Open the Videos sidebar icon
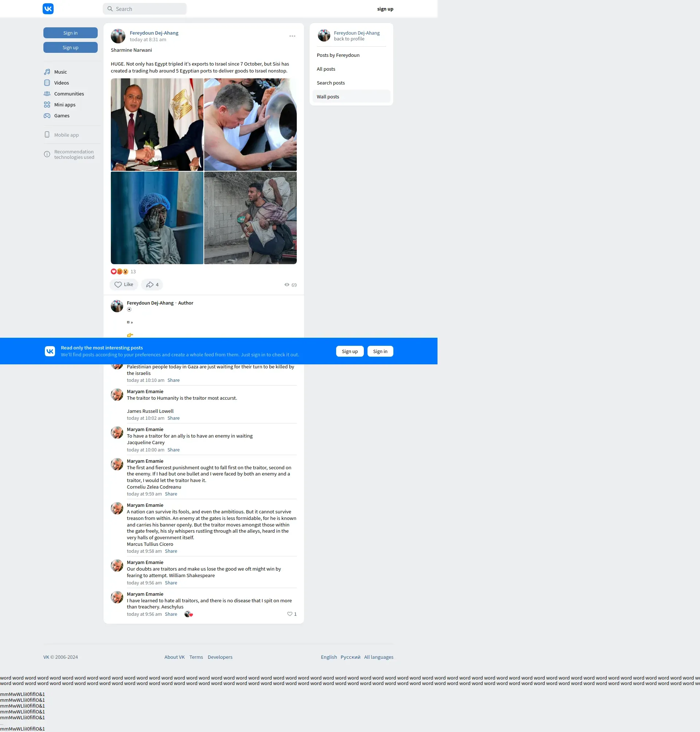Viewport: 700px width, 732px height. point(47,83)
